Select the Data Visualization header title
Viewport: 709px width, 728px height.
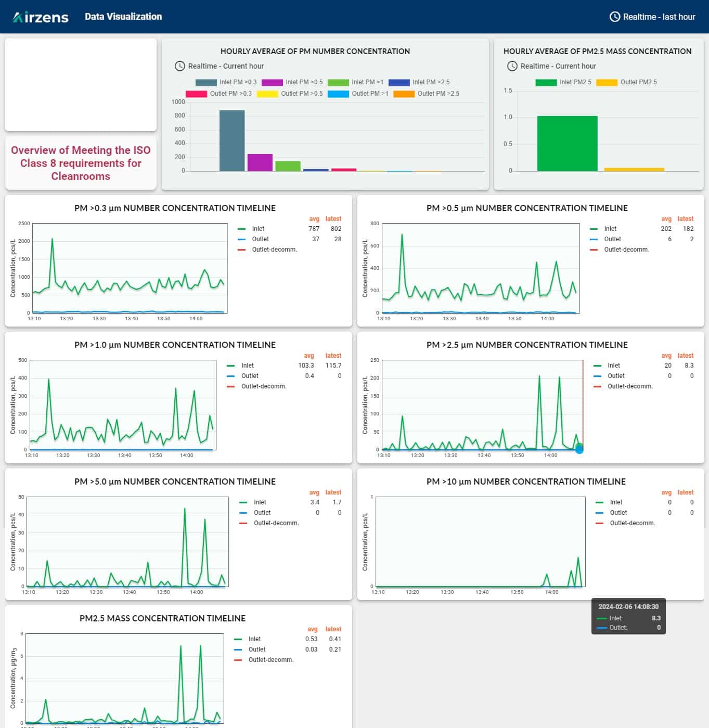point(123,17)
